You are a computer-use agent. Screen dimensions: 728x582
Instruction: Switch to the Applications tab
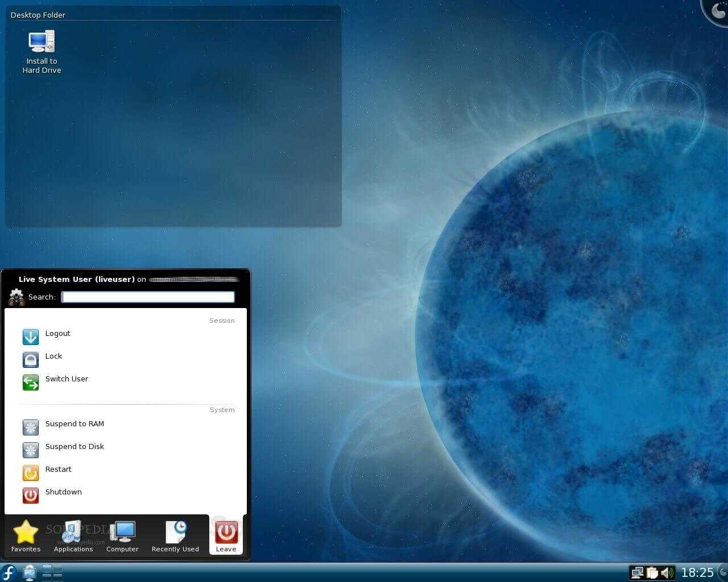tap(73, 535)
